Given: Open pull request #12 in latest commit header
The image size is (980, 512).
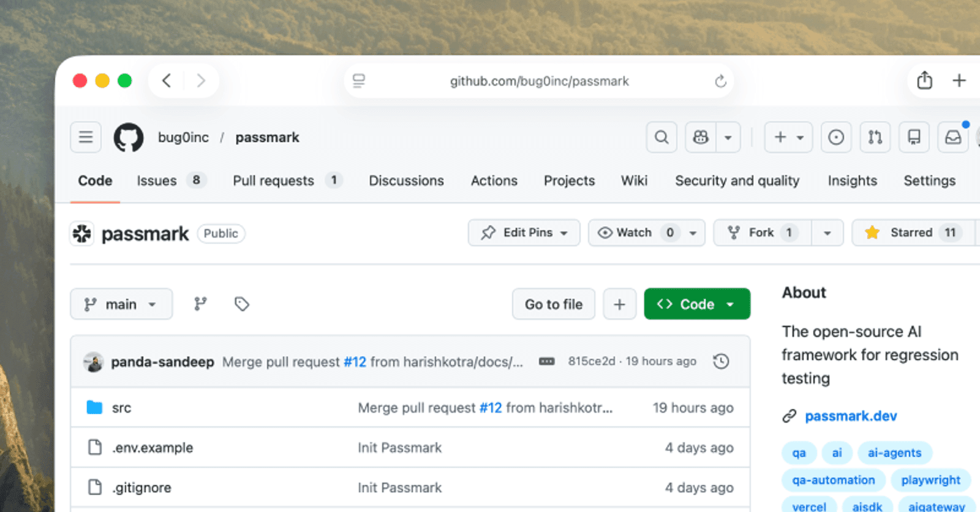Looking at the screenshot, I should pyautogui.click(x=355, y=362).
